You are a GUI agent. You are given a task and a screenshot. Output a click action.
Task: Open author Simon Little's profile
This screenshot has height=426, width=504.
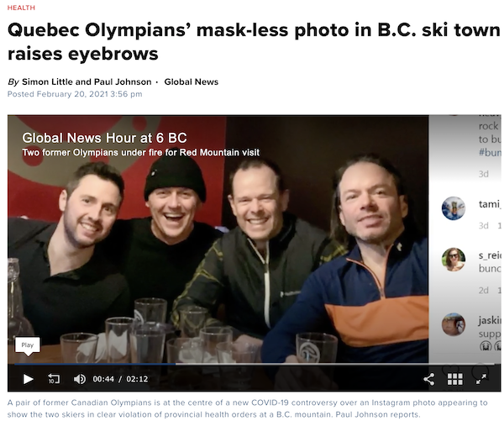47,82
